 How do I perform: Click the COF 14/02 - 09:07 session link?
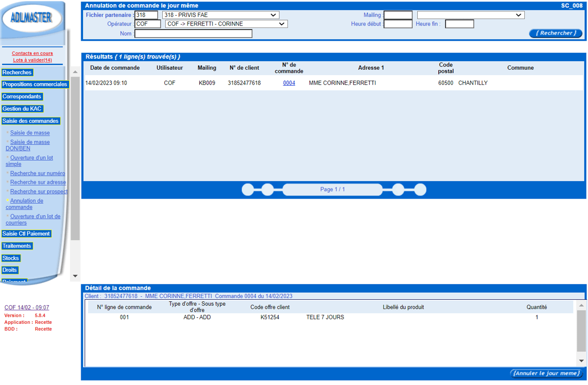[27, 307]
